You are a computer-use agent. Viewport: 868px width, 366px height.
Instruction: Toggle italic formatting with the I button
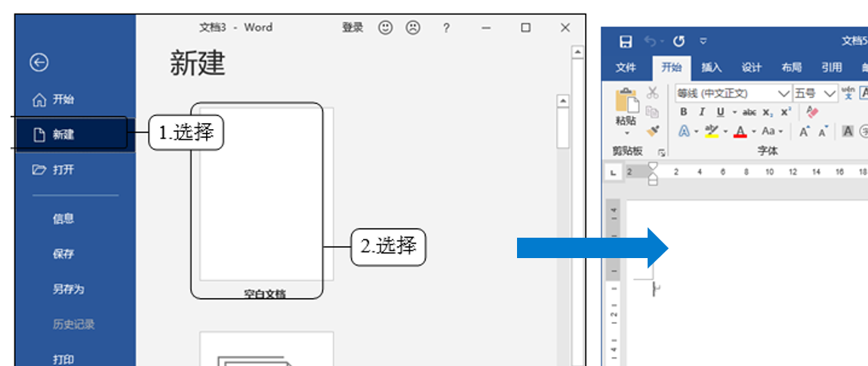[x=702, y=112]
